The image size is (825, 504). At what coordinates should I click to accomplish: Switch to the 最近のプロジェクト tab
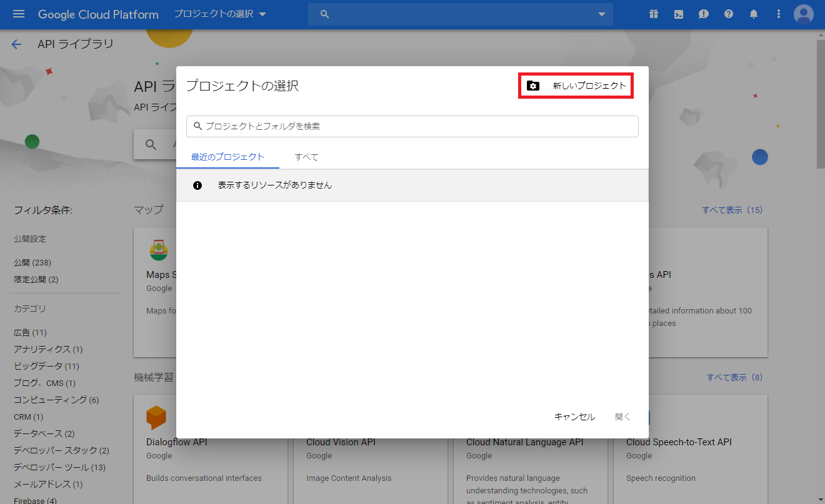pos(227,157)
